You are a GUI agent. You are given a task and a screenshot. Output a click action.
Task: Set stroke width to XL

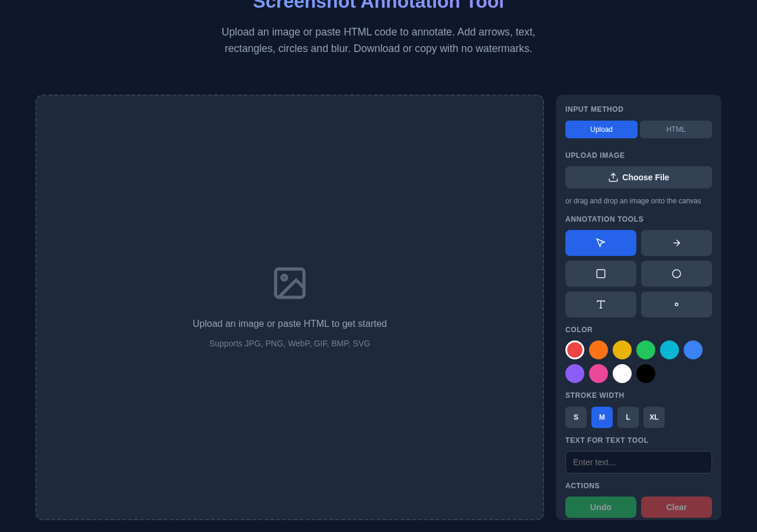654,417
